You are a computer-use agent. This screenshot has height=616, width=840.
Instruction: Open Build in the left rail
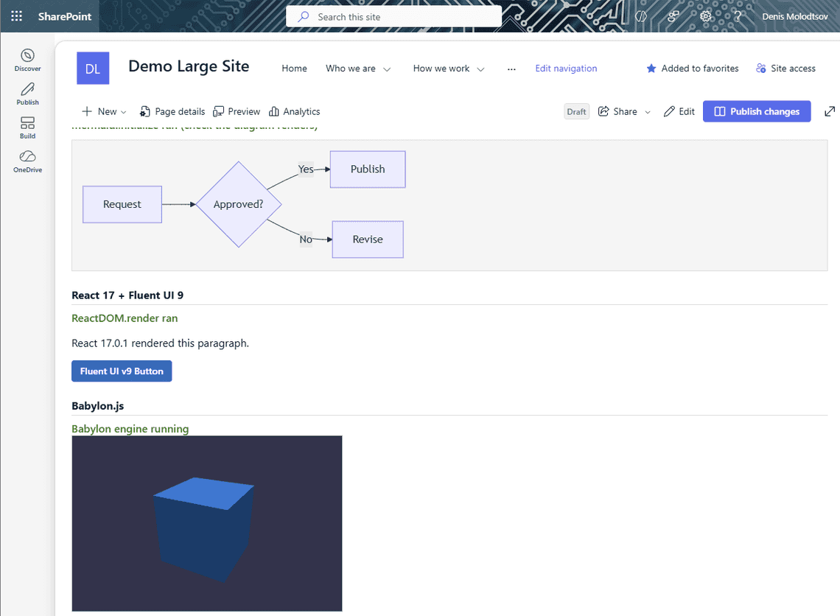coord(27,127)
